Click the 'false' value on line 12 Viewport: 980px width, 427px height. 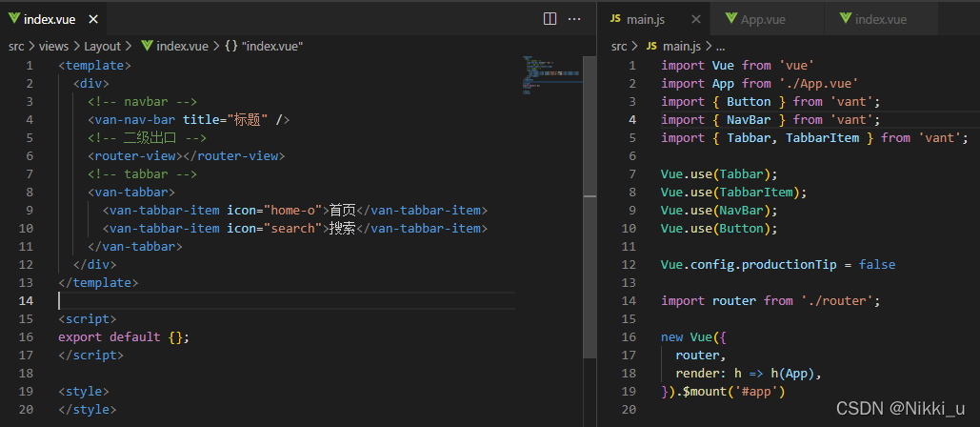click(877, 264)
